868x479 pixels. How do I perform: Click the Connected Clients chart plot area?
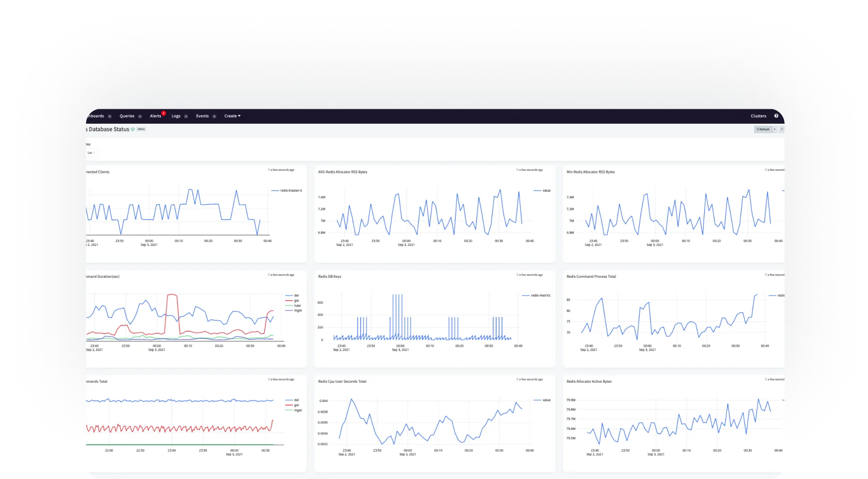pos(178,211)
